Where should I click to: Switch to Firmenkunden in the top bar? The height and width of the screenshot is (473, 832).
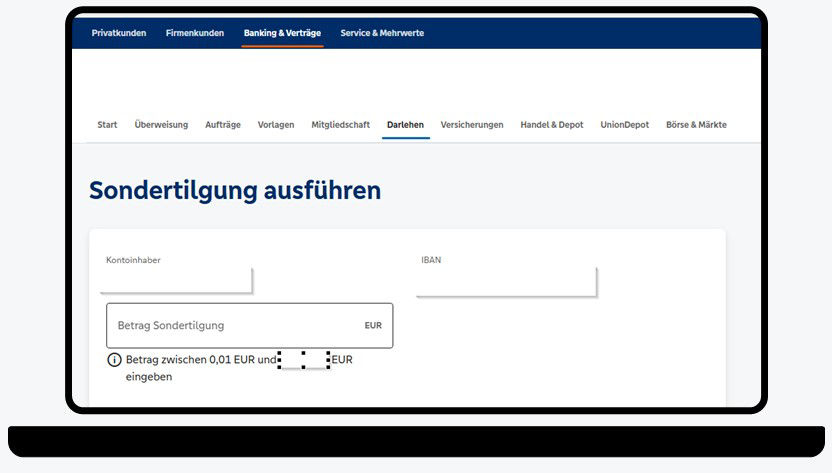point(195,33)
